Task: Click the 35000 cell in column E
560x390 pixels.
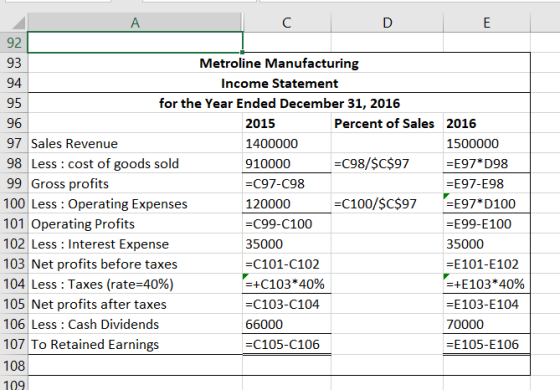Action: pos(487,244)
